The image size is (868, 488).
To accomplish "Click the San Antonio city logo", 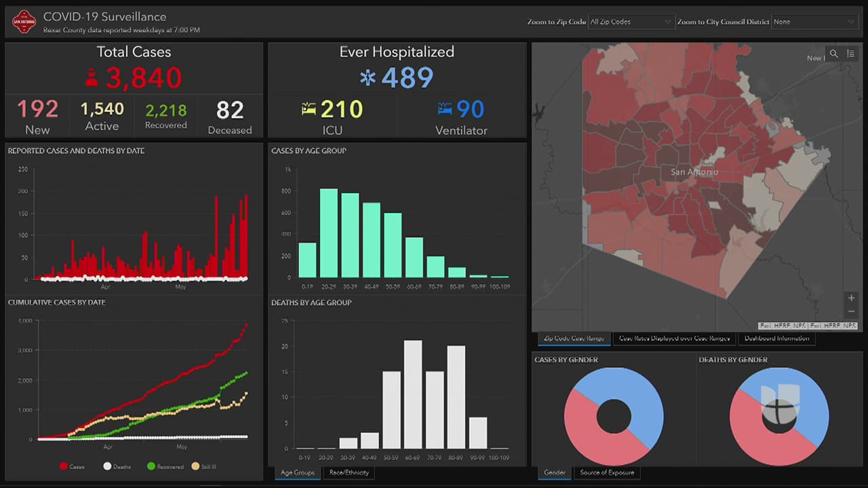I will tap(24, 22).
